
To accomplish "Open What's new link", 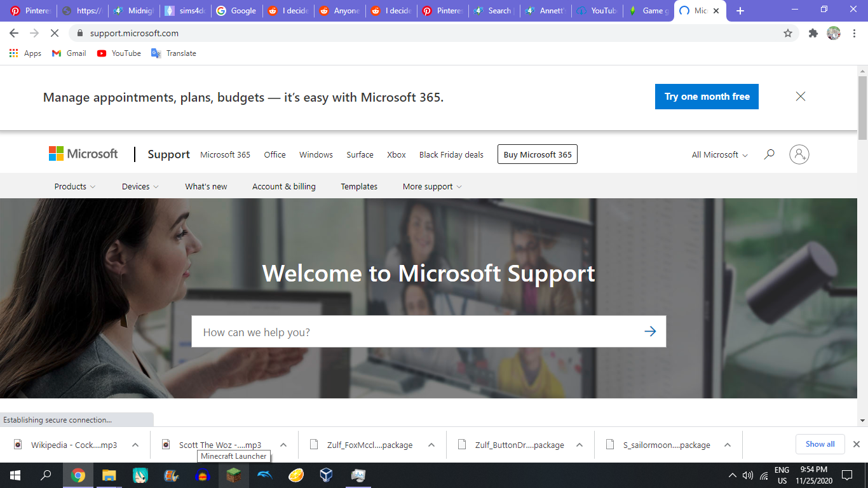I will point(206,186).
